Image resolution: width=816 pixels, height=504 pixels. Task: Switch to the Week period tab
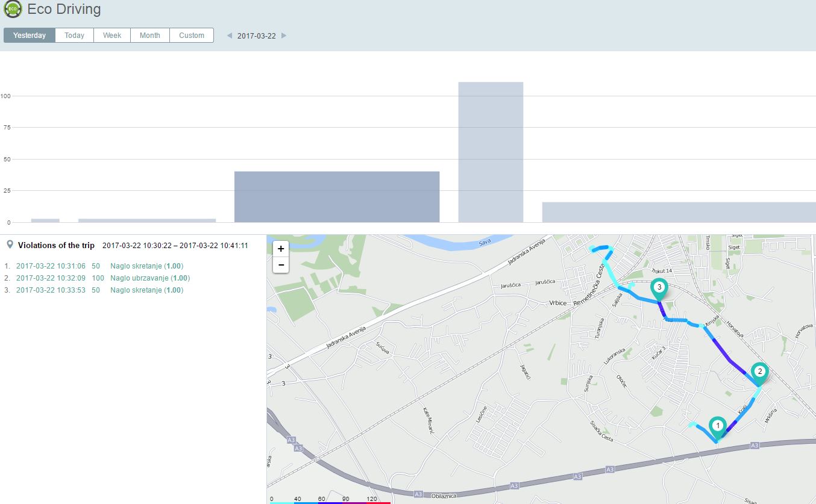pos(112,36)
